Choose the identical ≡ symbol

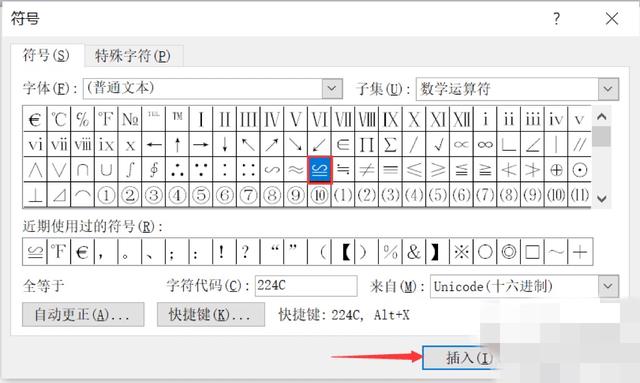tap(390, 170)
